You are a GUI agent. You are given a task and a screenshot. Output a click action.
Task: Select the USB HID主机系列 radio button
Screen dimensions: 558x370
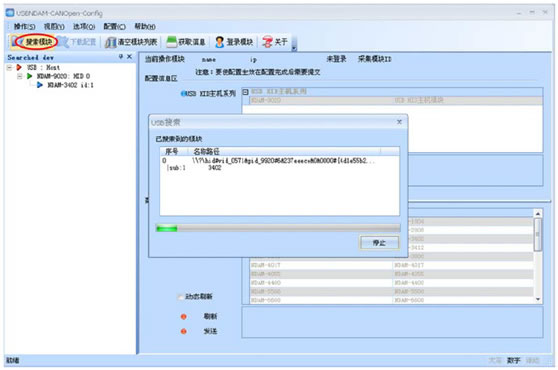(x=183, y=94)
